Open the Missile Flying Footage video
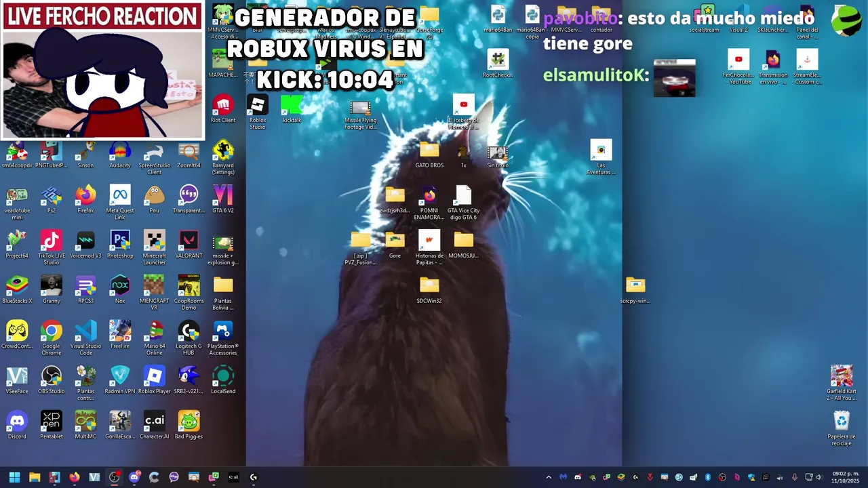The width and height of the screenshot is (868, 488). (x=361, y=115)
